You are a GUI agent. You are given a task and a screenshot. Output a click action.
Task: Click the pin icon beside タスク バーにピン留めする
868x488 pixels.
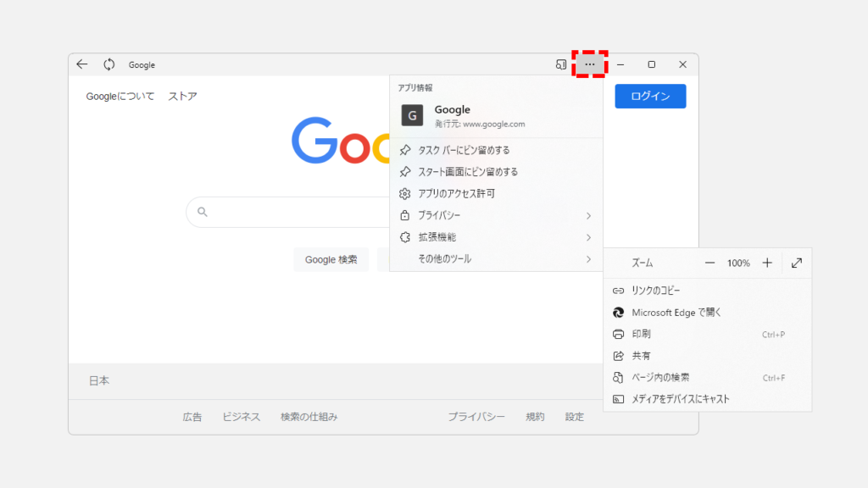(405, 150)
